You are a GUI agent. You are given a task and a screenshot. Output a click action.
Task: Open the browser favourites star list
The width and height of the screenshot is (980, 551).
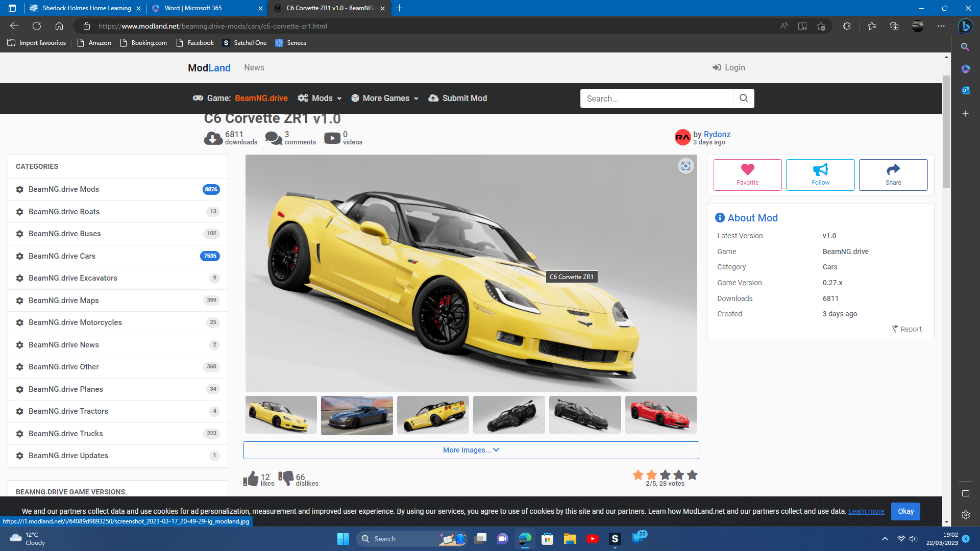click(872, 26)
